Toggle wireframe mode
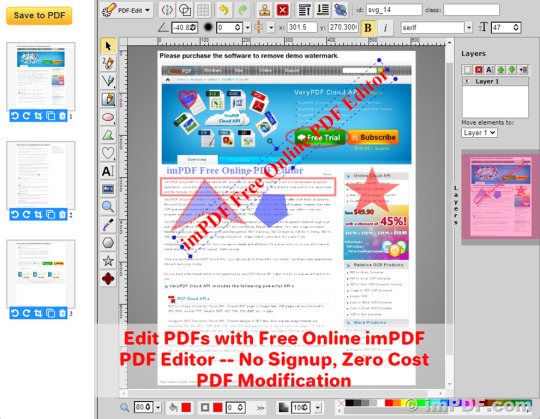540x419 pixels. (x=185, y=10)
